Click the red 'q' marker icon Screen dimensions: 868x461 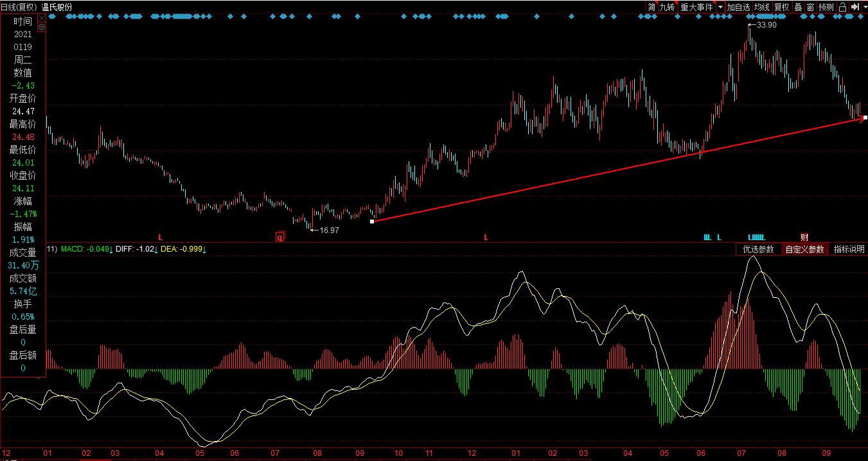(279, 237)
